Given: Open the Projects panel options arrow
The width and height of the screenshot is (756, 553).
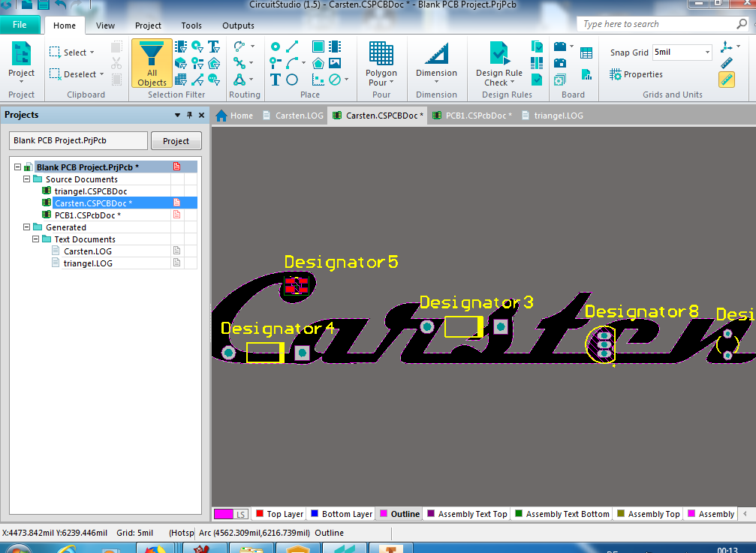Looking at the screenshot, I should point(177,115).
